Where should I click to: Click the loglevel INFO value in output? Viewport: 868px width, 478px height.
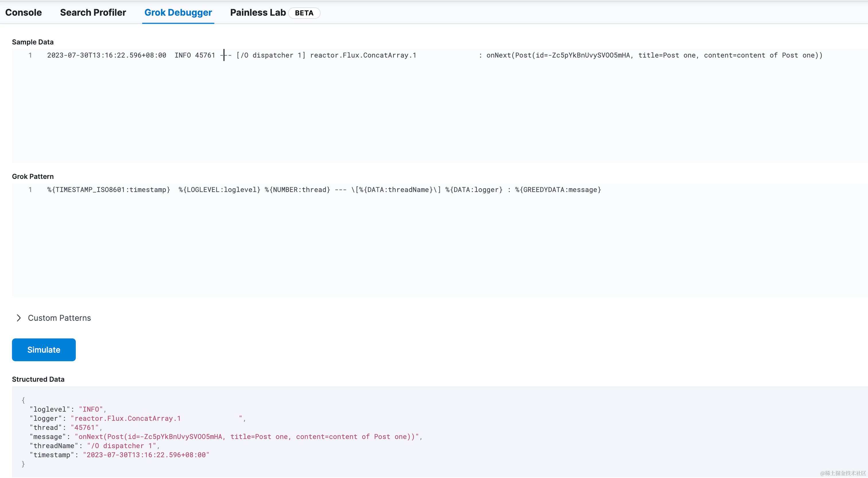tap(91, 409)
